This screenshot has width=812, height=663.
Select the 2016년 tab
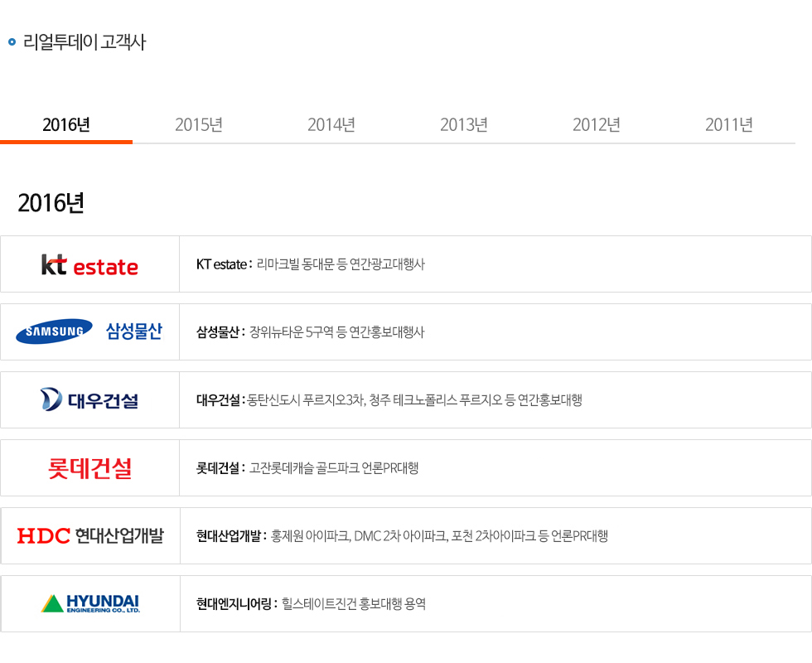(x=66, y=125)
